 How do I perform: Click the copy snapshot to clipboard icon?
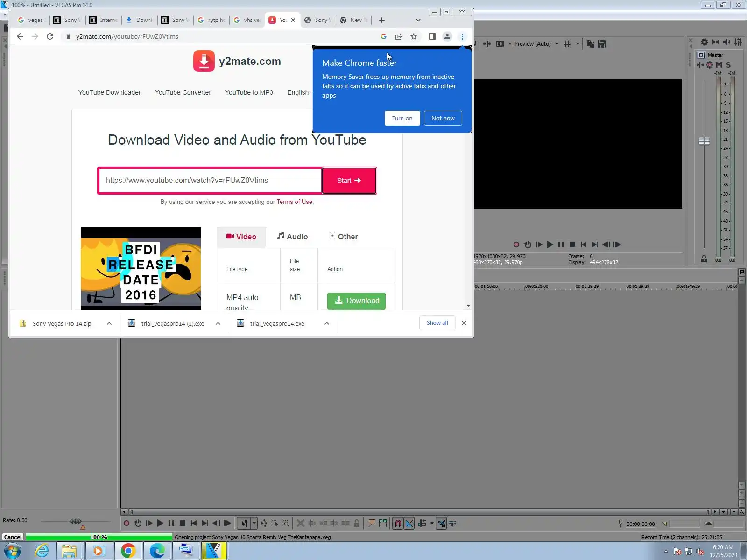click(591, 44)
